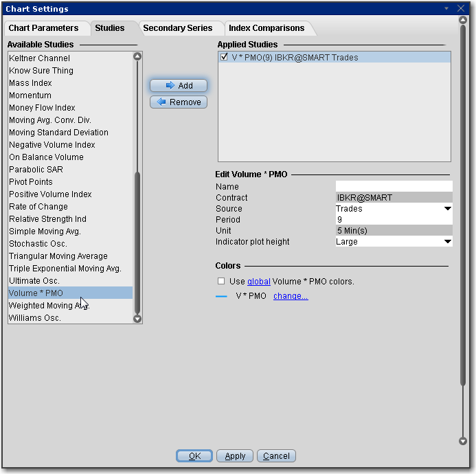Click the dialog scrollbar down arrow
The image size is (476, 474).
pos(462,442)
